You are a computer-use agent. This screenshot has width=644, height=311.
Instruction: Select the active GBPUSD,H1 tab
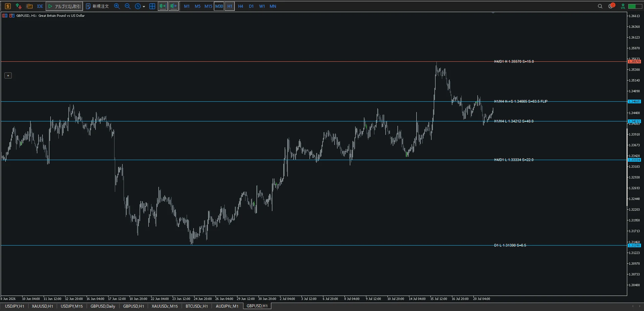click(x=257, y=306)
